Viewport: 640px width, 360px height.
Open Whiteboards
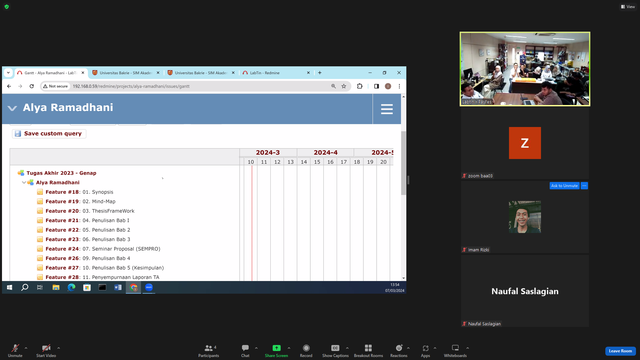click(x=455, y=350)
